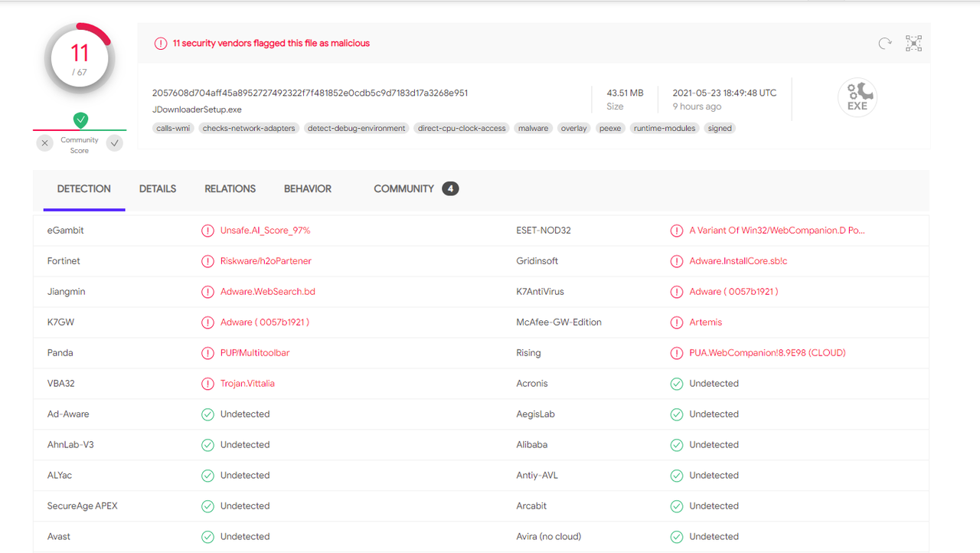Click the green community score shield icon
The width and height of the screenshot is (980, 553).
[x=80, y=119]
